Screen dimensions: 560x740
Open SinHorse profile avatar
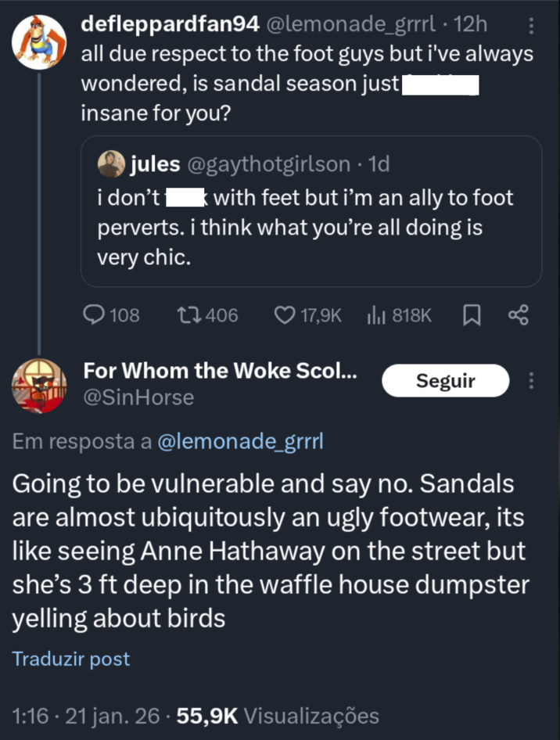pyautogui.click(x=39, y=386)
